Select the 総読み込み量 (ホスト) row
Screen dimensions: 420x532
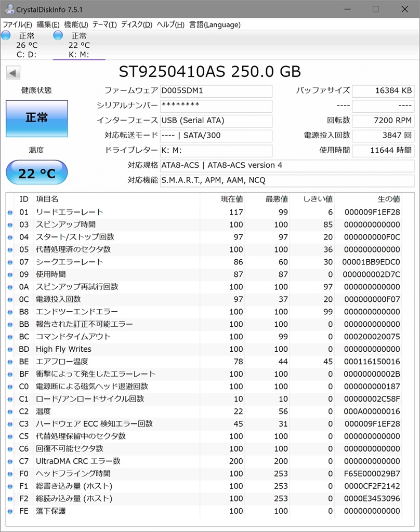click(x=204, y=499)
